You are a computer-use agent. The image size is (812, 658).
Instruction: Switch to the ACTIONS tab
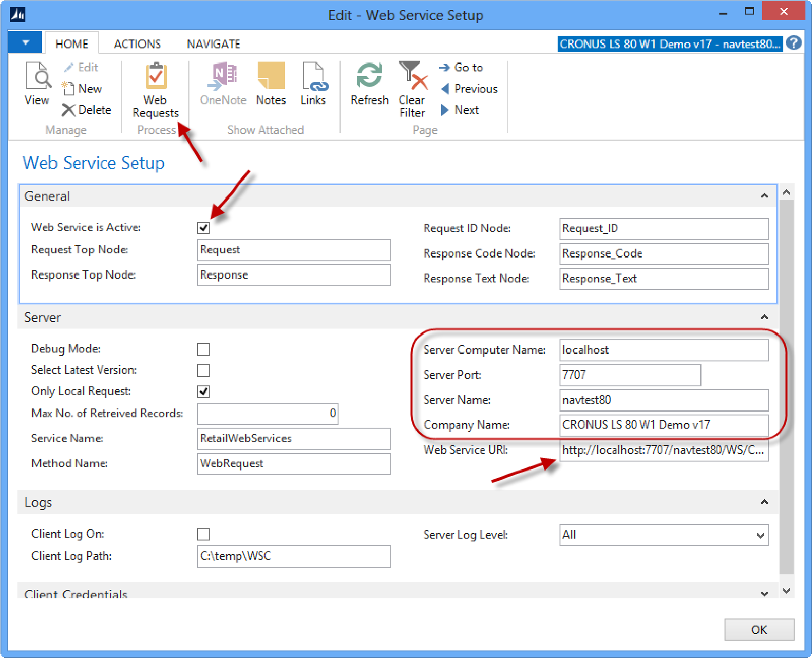[137, 44]
